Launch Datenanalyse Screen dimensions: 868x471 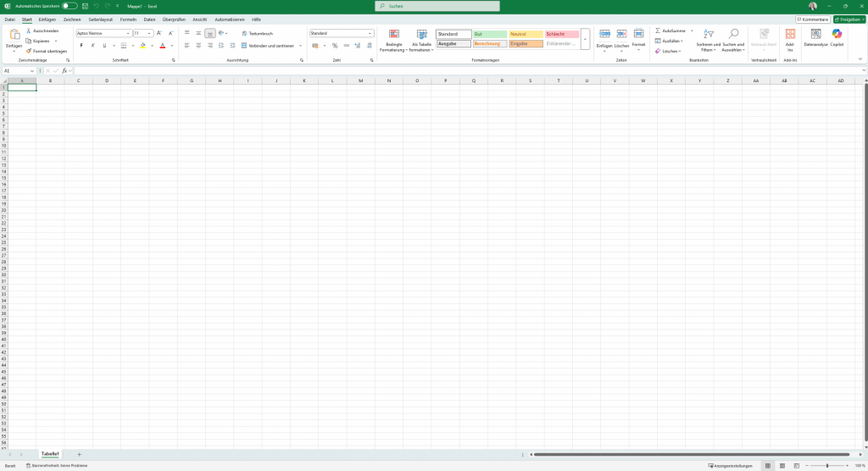(x=816, y=38)
